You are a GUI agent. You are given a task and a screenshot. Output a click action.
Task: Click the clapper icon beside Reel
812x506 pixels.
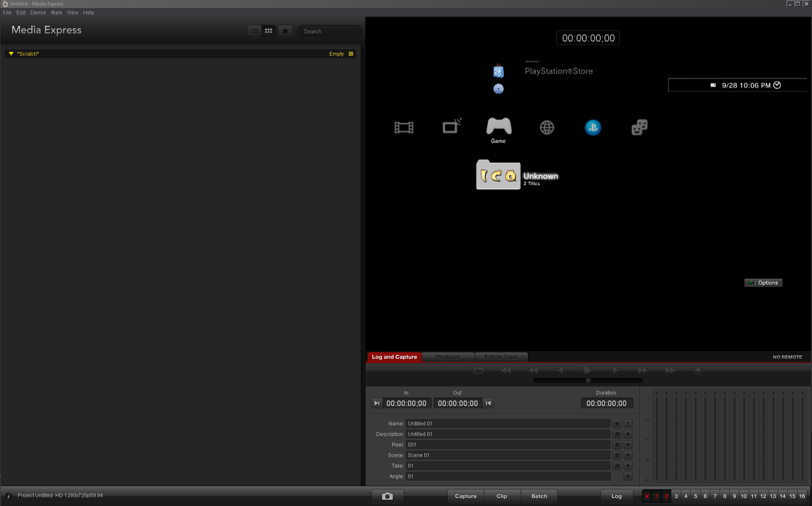(x=617, y=445)
